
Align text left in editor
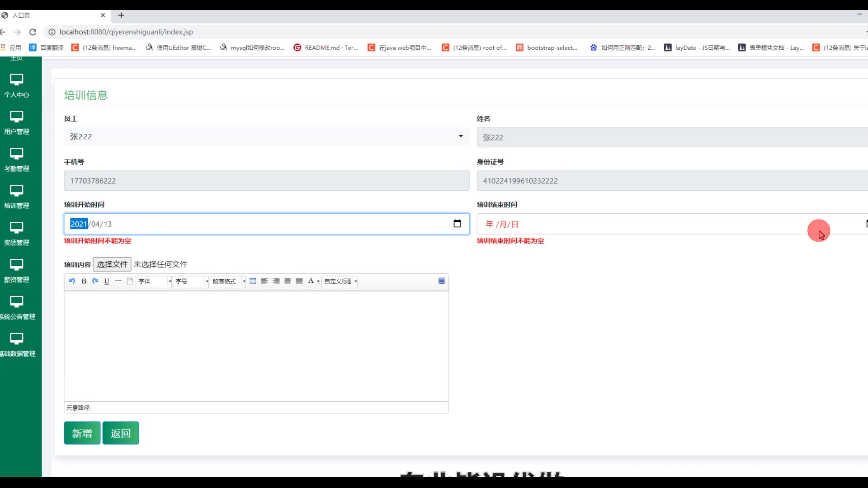coord(264,281)
